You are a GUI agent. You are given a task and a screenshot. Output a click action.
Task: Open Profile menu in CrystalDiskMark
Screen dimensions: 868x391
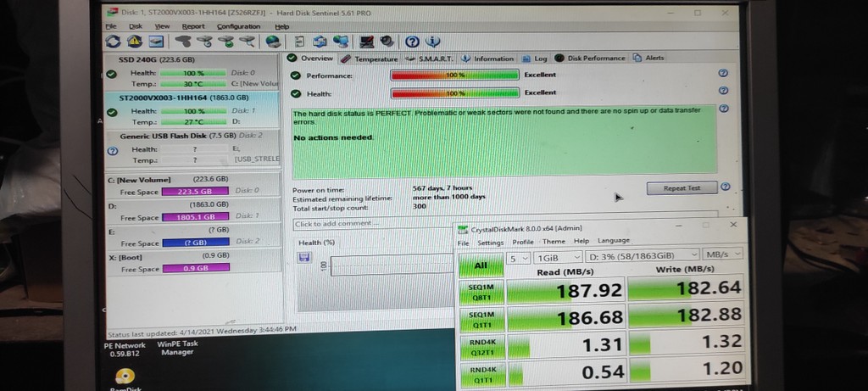click(x=522, y=242)
